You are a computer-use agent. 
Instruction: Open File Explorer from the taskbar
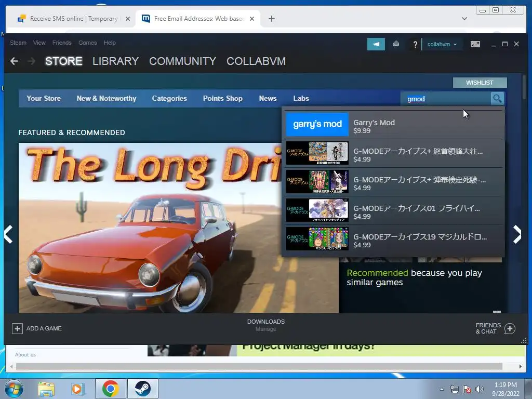46,389
